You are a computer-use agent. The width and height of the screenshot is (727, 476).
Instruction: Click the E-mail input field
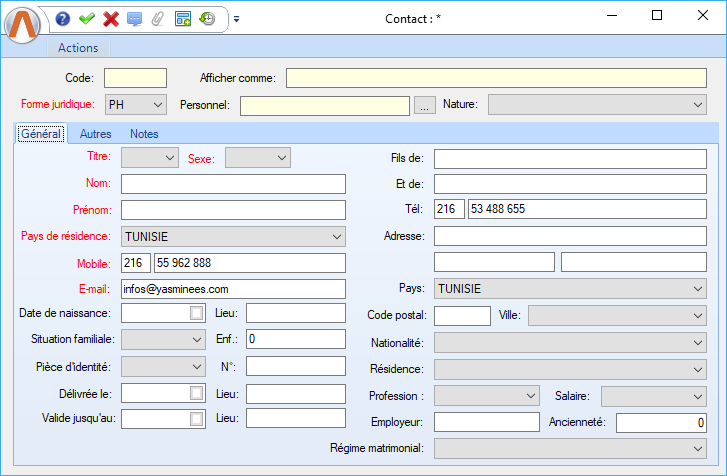tap(233, 289)
